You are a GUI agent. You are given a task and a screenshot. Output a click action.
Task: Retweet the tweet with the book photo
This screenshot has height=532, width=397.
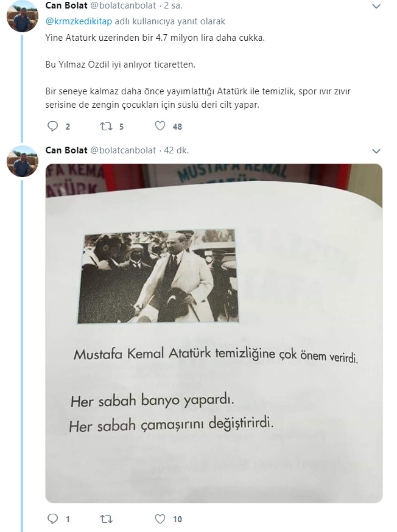[x=106, y=519]
